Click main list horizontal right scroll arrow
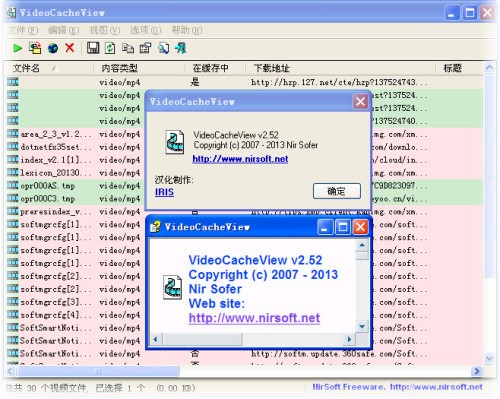 tap(477, 371)
